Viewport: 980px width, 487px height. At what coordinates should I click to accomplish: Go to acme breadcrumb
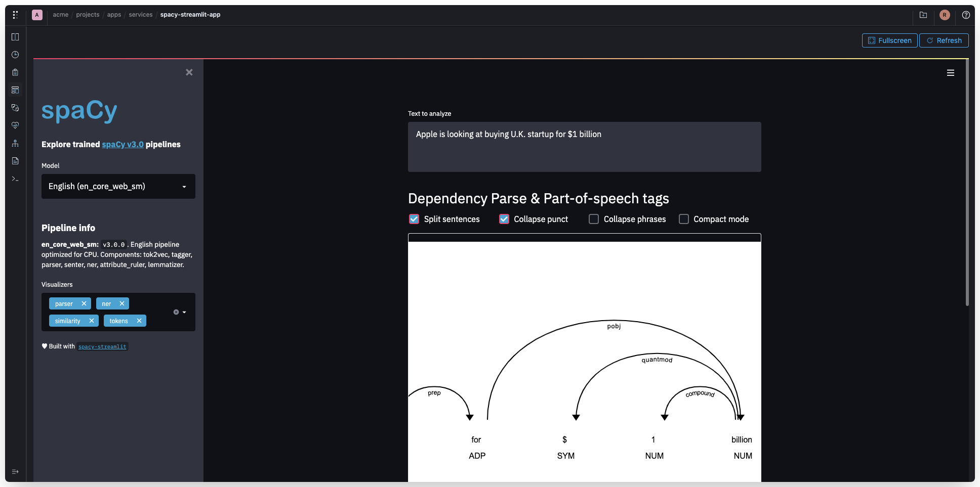click(x=61, y=15)
